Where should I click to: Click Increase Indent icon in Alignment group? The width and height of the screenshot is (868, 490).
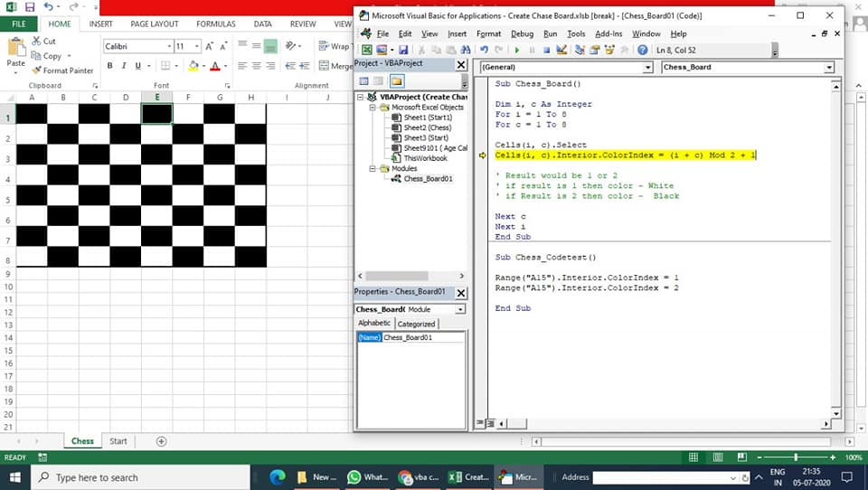coord(304,66)
